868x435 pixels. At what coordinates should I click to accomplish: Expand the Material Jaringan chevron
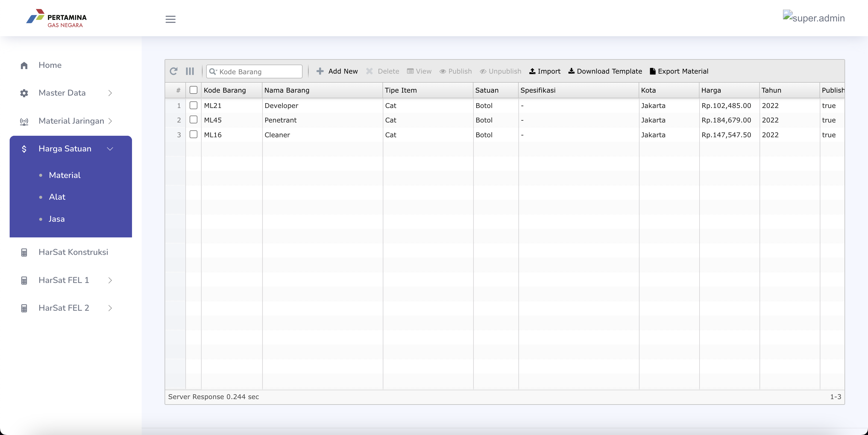click(x=110, y=121)
